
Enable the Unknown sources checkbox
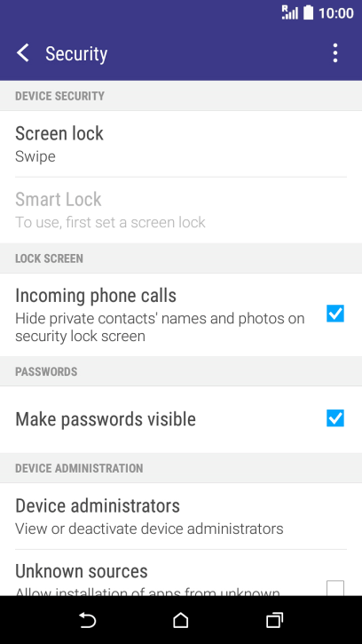coord(335,588)
